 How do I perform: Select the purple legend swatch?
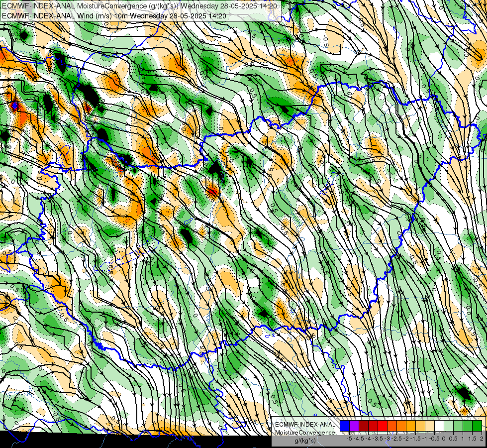point(354,426)
